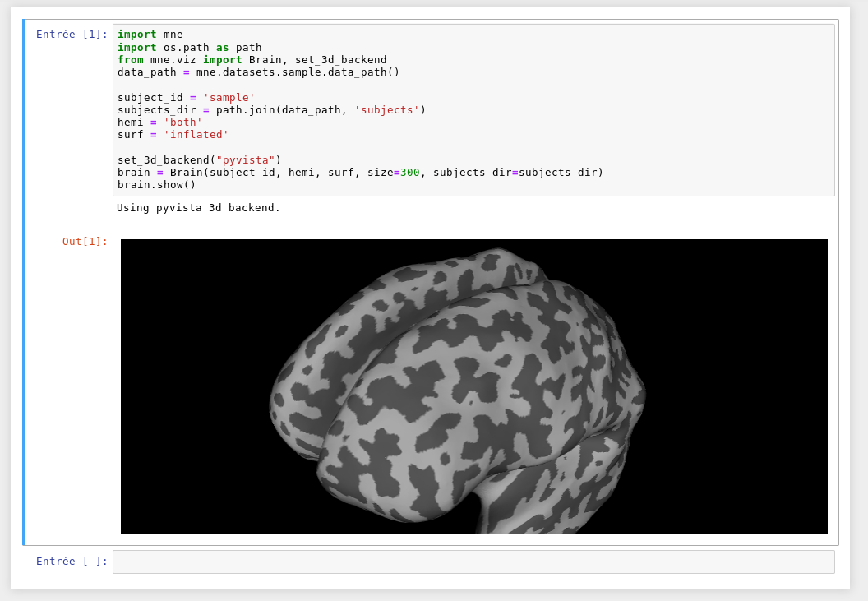Screen dimensions: 868x601
Task: Click the empty second code cell input
Action: point(473,562)
